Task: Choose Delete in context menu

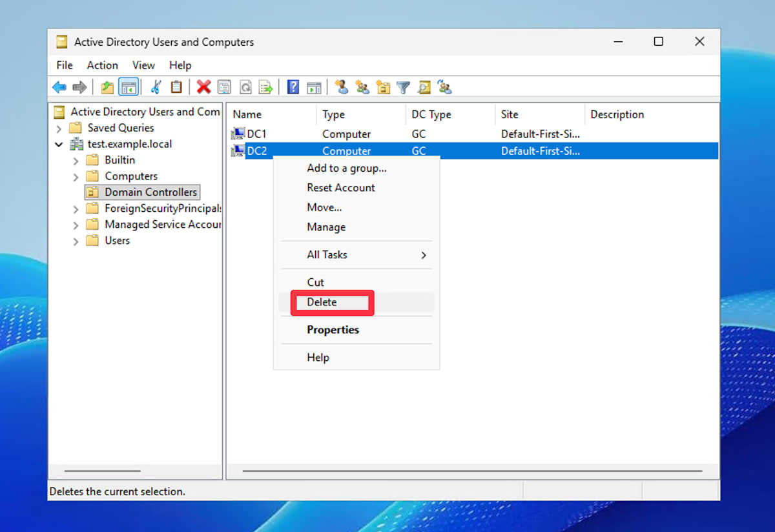Action: point(356,302)
